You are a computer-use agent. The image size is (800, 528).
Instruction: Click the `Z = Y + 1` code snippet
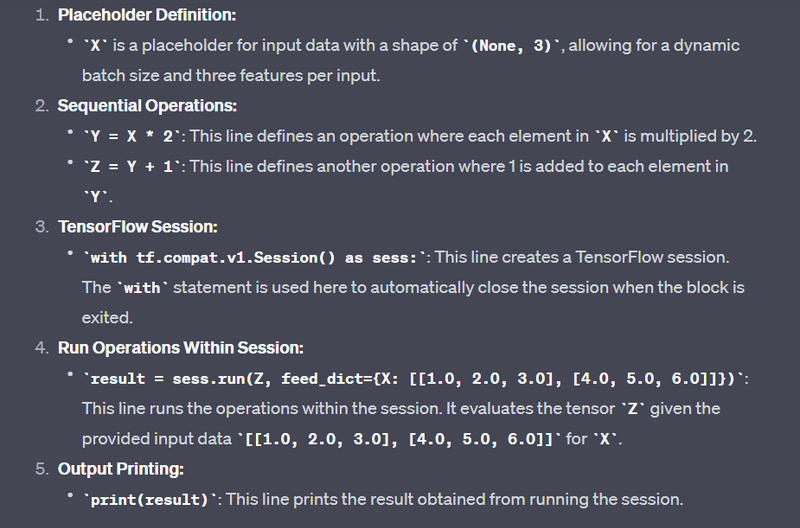click(x=133, y=166)
